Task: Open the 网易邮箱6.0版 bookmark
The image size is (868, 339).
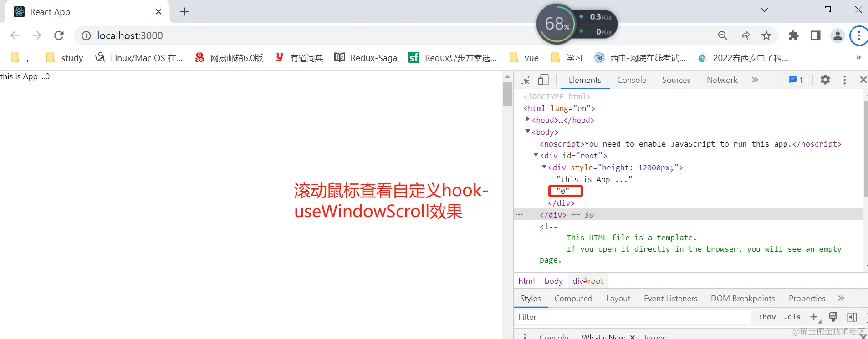Action: (x=229, y=58)
